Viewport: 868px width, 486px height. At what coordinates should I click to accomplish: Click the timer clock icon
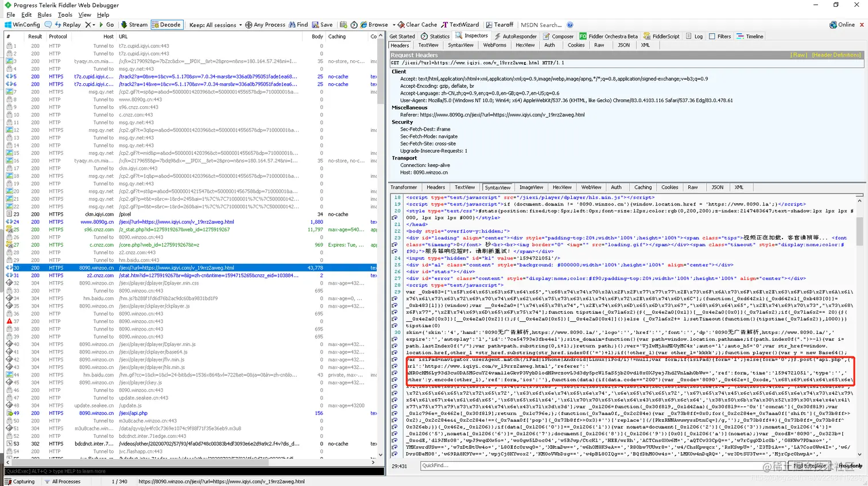click(354, 25)
